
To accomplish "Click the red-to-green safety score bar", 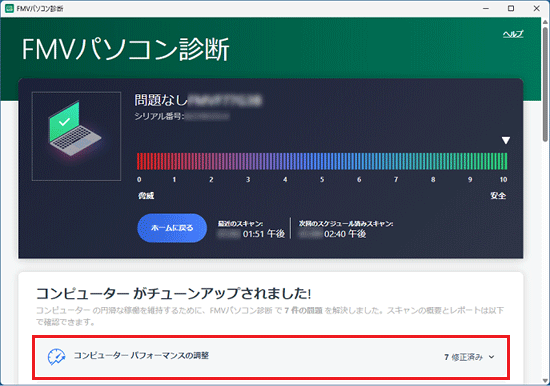I will point(322,161).
